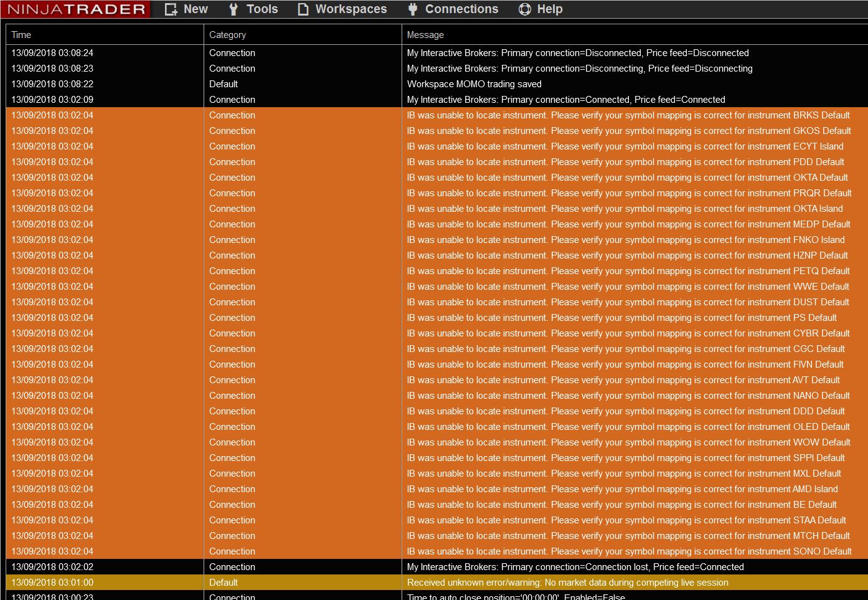Click the Connection category cell in the 03:08:24 row
The image size is (868, 600).
coord(232,53)
